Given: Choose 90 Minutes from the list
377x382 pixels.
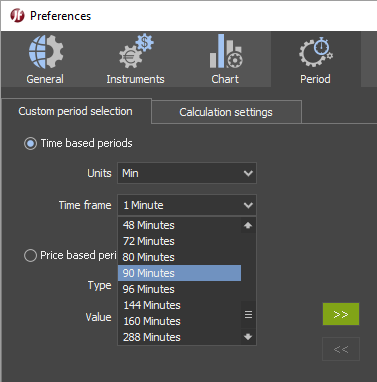Looking at the screenshot, I should [x=179, y=273].
